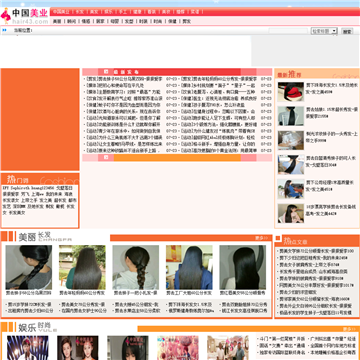The image size is (360, 360).
Task: Open the thick braid white jacket thumbnail
Action: pos(136,267)
